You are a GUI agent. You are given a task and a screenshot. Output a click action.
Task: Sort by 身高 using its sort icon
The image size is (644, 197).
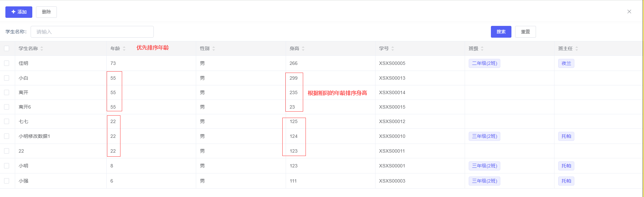303,49
